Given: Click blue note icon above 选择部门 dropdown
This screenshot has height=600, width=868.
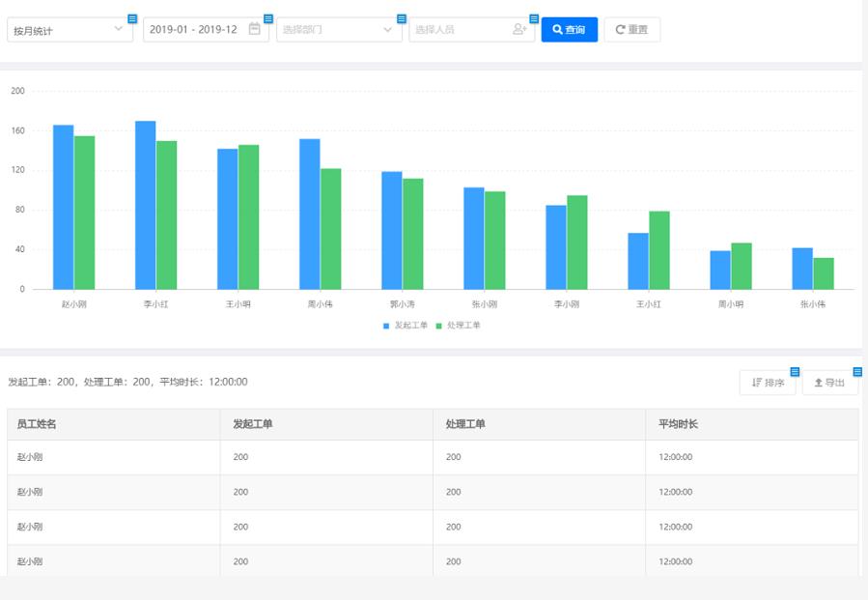Looking at the screenshot, I should point(402,18).
